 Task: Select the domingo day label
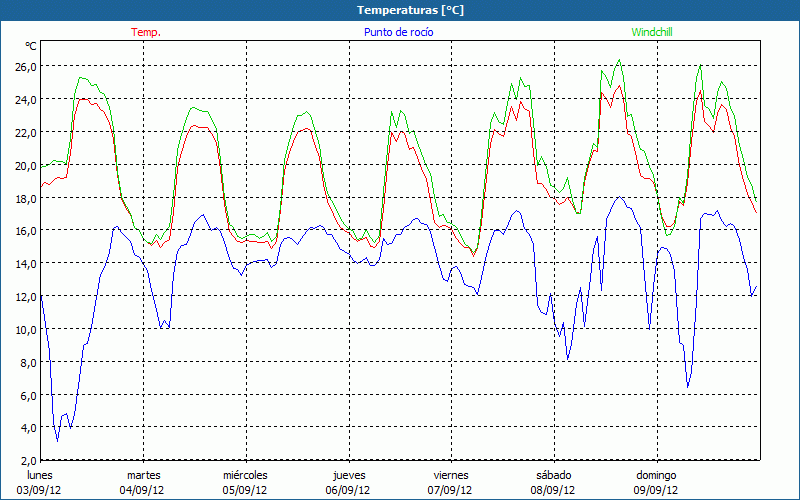(656, 475)
